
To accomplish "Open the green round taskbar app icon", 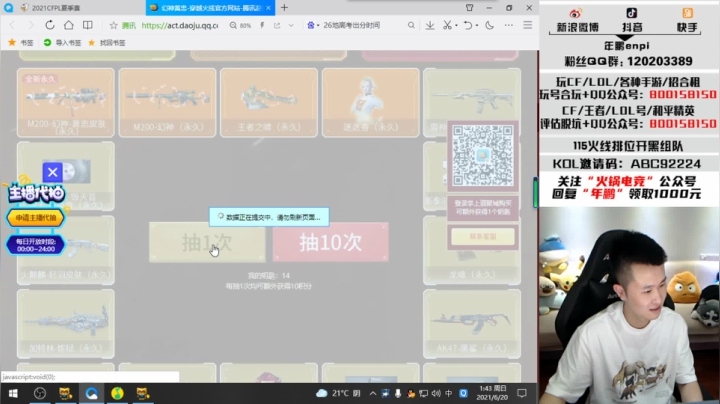I will 117,393.
